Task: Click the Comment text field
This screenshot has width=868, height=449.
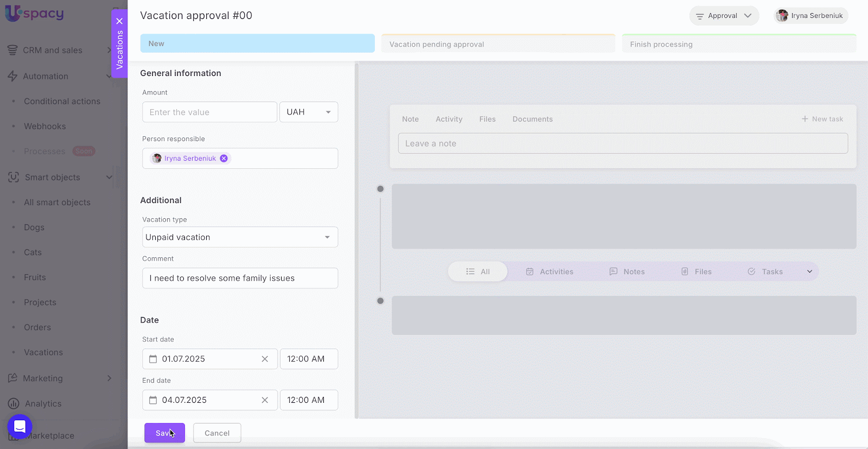Action: click(240, 279)
